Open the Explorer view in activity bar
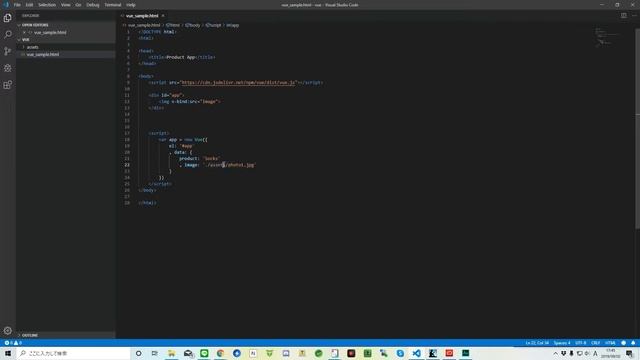 coord(7,18)
